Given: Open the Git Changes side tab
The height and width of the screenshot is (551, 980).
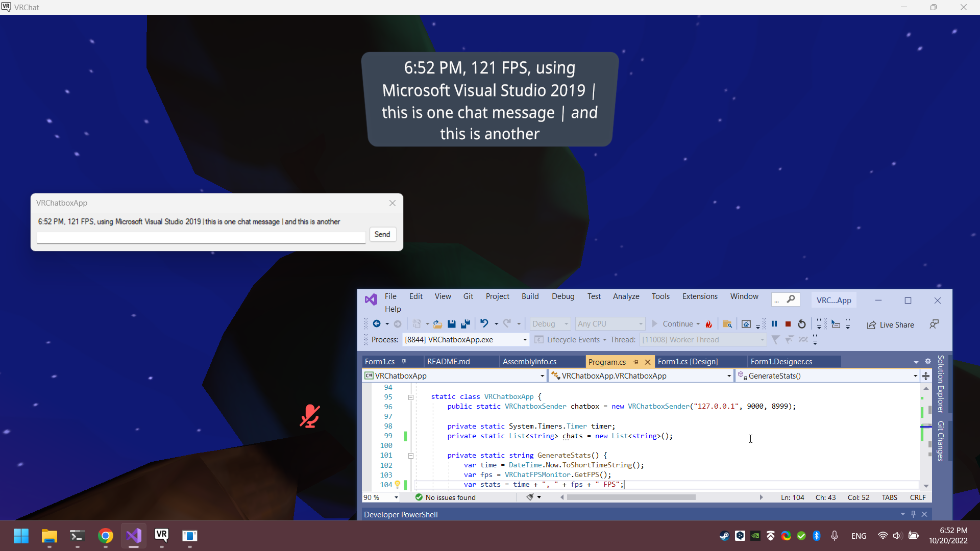Looking at the screenshot, I should (x=941, y=441).
